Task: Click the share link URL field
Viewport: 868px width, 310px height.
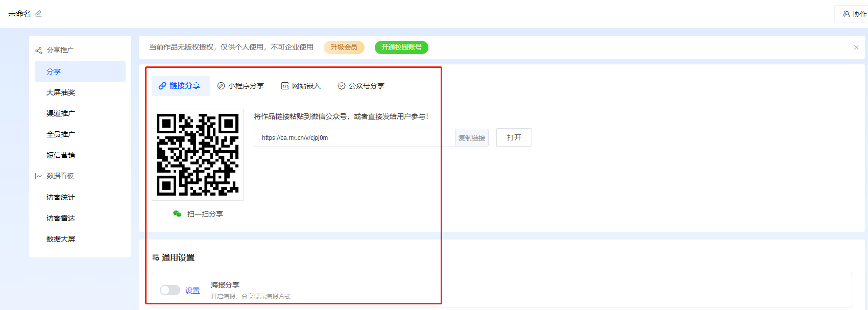Action: point(354,138)
